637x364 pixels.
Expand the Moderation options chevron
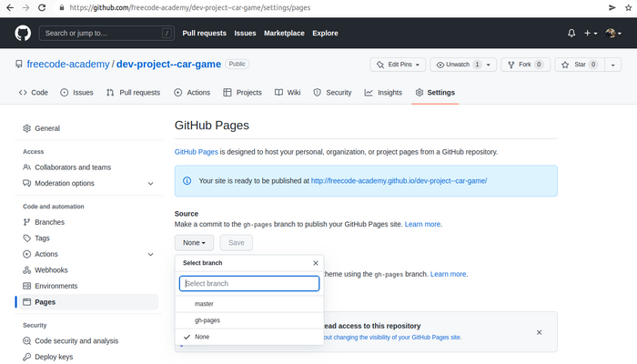(x=151, y=184)
